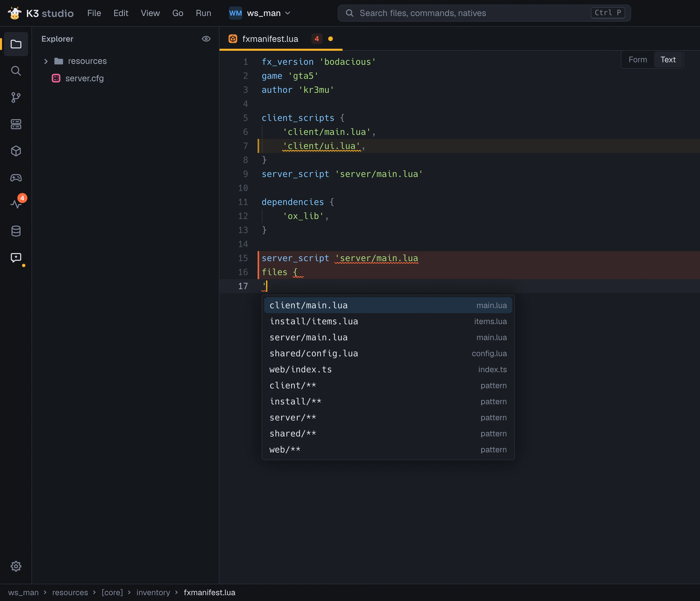Screen dimensions: 700x601
Task: Click line number 17 in the gutter
Action: 243,286
